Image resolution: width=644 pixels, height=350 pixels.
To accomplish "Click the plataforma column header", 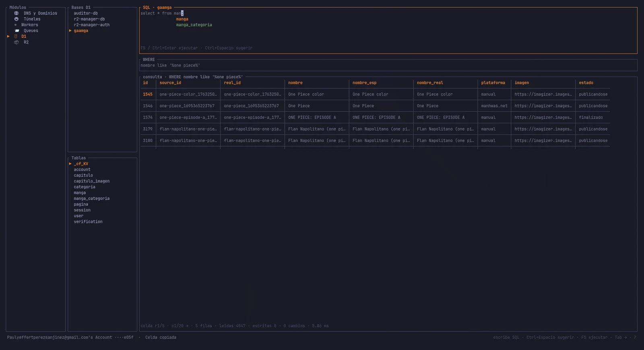I will click(x=493, y=83).
